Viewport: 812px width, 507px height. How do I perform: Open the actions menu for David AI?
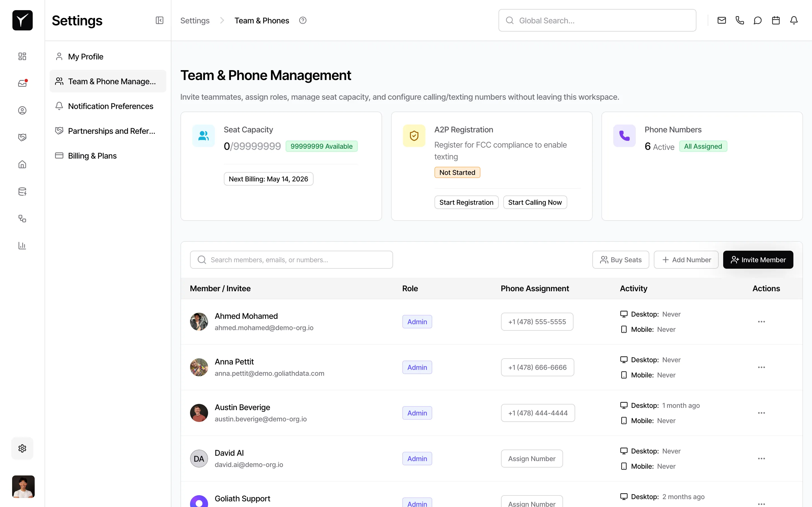(762, 458)
